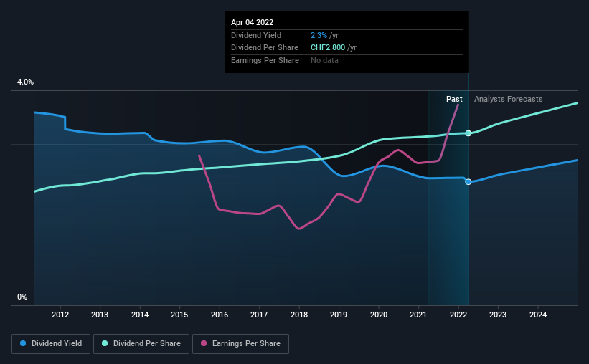Click the tooltip 'Earnings Per Share' row label

(x=265, y=60)
